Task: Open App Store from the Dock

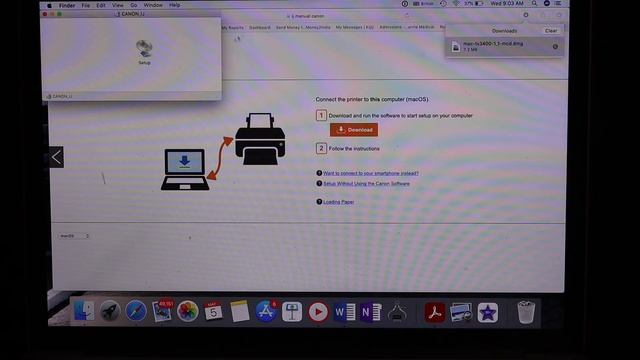Action: [266, 312]
